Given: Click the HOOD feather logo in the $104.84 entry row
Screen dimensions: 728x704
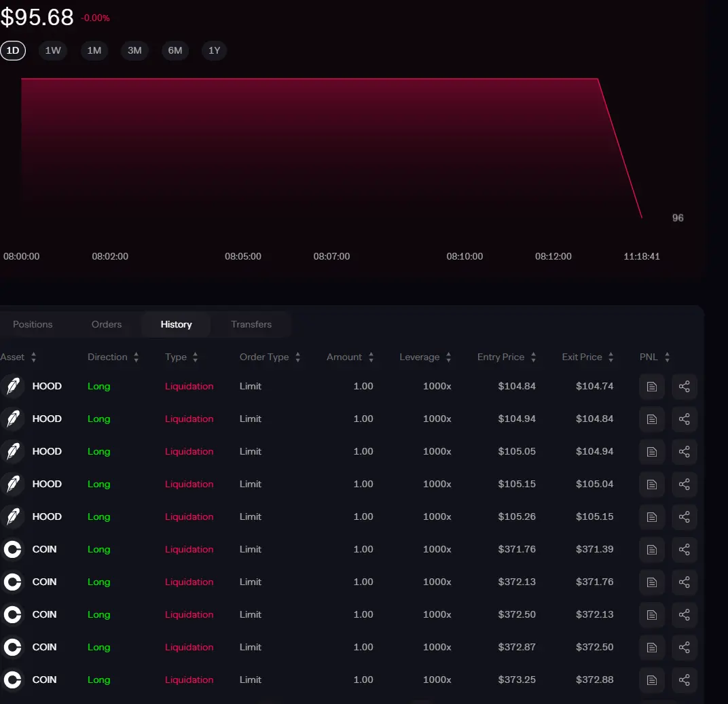Looking at the screenshot, I should pyautogui.click(x=12, y=386).
